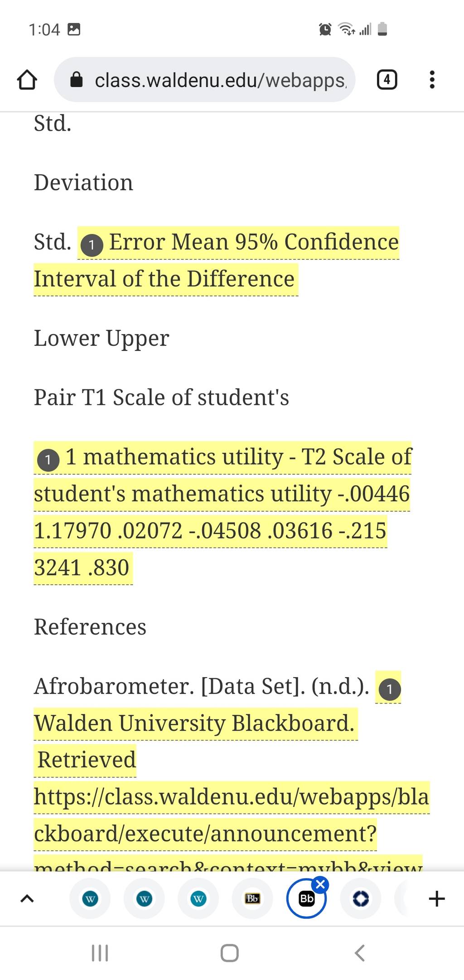Switch to the second Walden W tab
The height and width of the screenshot is (980, 464).
pos(144,898)
